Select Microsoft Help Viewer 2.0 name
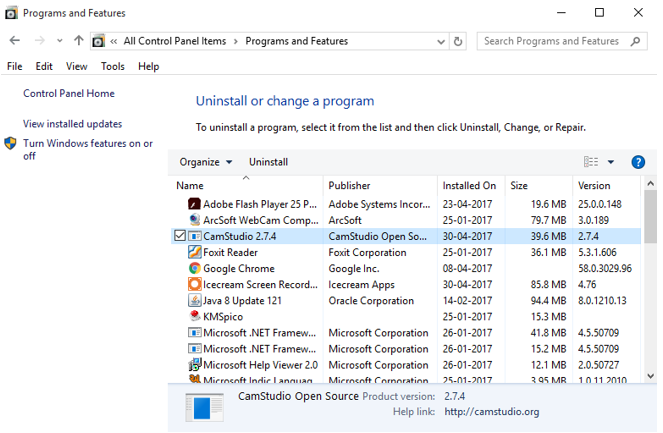663x433 pixels. [x=260, y=365]
